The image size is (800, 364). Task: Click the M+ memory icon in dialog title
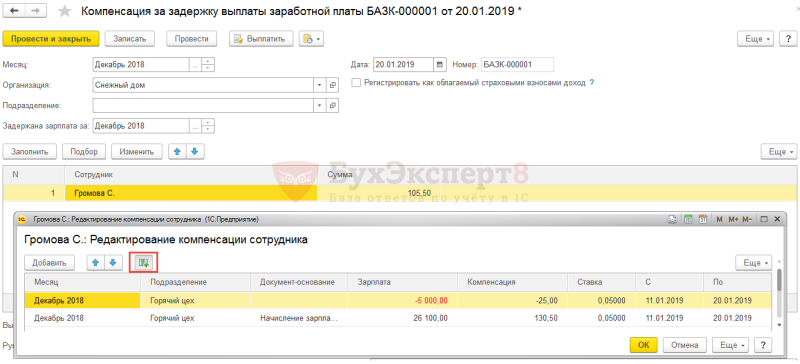point(734,220)
